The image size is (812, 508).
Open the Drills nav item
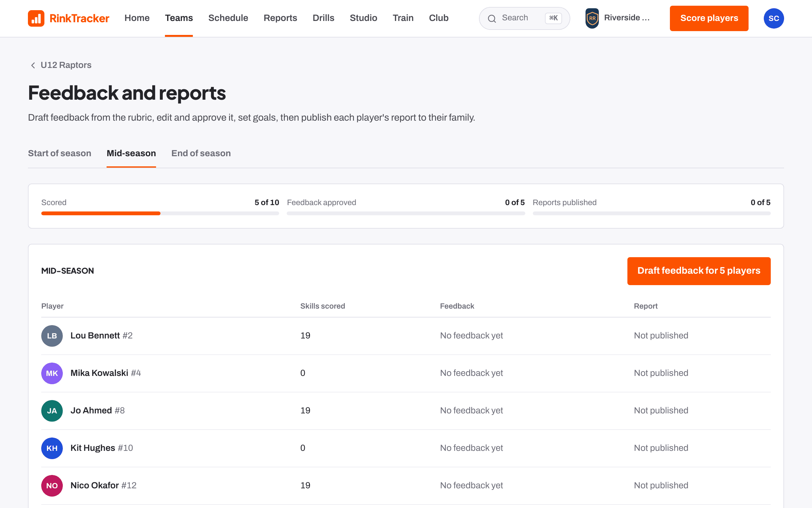pos(324,18)
